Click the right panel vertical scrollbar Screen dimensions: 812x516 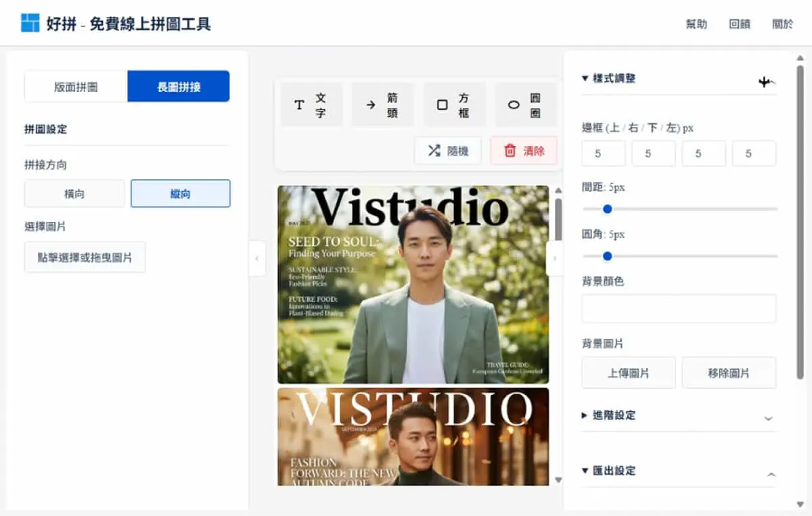pos(800,222)
